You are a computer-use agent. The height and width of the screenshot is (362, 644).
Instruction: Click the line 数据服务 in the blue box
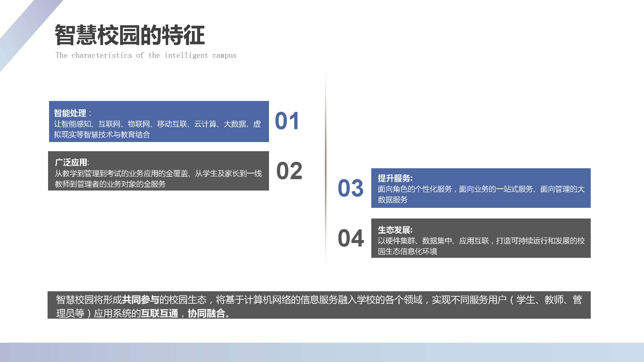point(393,200)
